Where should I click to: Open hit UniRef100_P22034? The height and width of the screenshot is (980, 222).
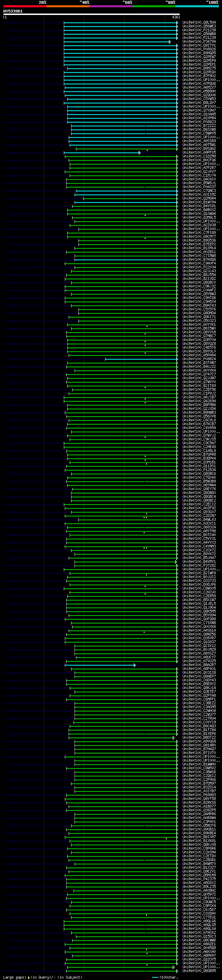pyautogui.click(x=199, y=267)
